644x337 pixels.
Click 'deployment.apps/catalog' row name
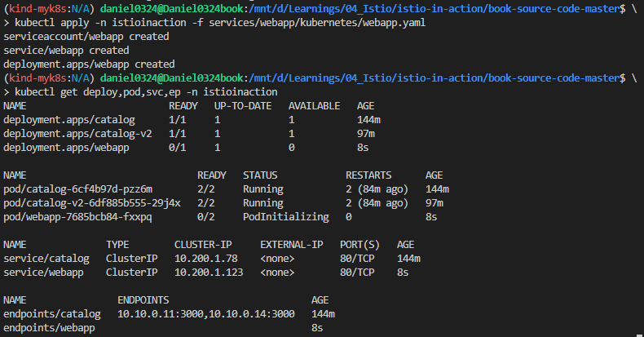[x=69, y=120]
